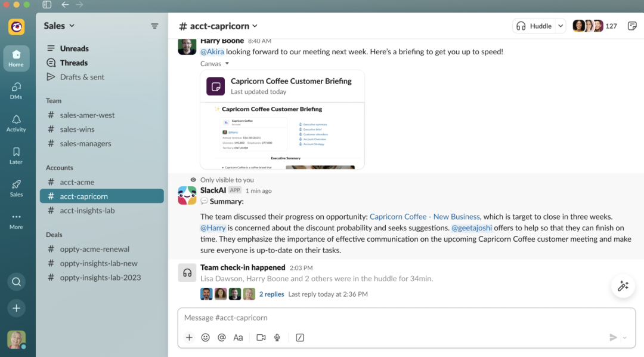Screen dimensions: 644x357
Task: Click the emoji picker icon in composer
Action: [205, 337]
